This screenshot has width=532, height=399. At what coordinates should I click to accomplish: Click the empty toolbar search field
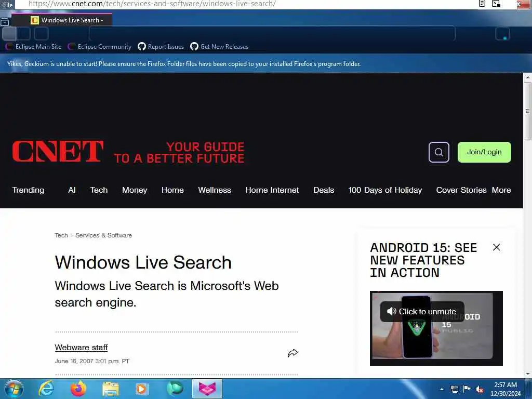click(272, 34)
